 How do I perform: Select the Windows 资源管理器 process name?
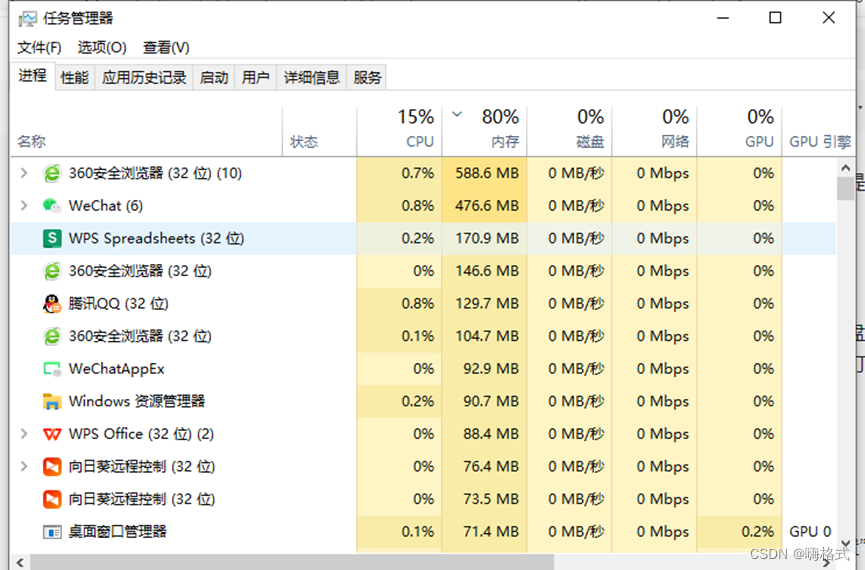tap(136, 401)
